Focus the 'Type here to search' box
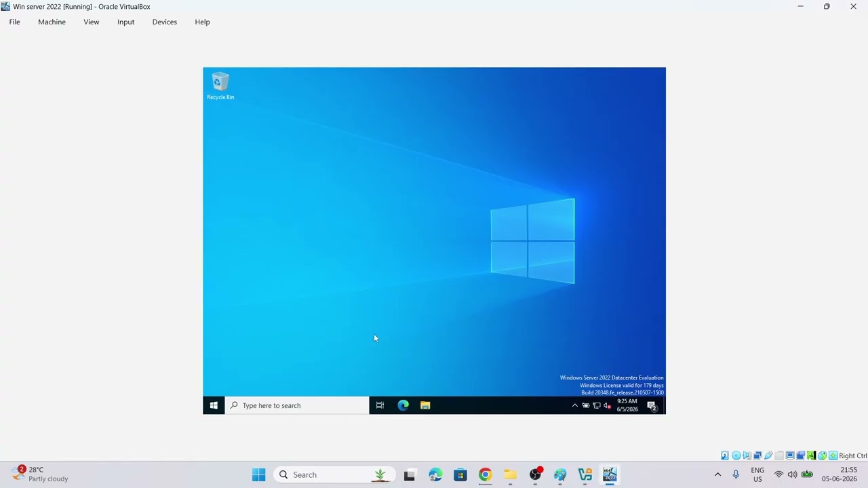Screen dimensions: 868x488 297,405
